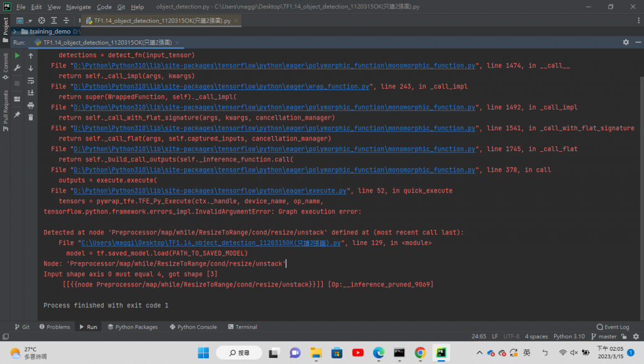Print console output with printer icon
This screenshot has height=364, width=644.
pos(31,106)
